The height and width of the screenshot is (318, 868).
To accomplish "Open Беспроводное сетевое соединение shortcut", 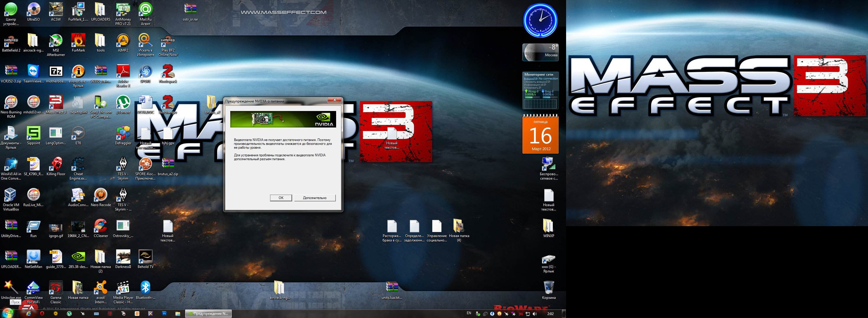I will [549, 169].
